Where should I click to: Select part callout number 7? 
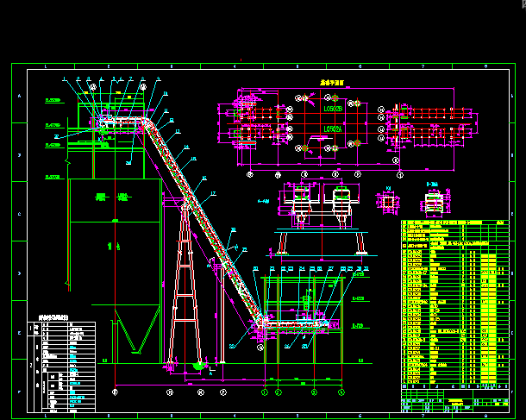click(130, 79)
